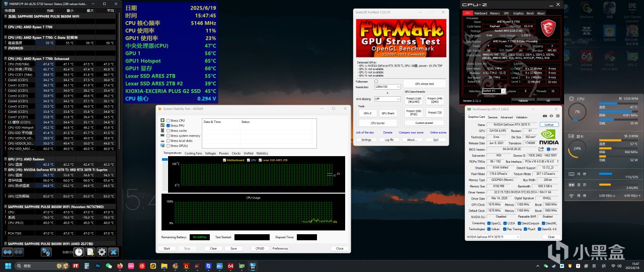The width and height of the screenshot is (644, 272).
Task: Click HWiNFO expand-columns double arrow icon
Action: (x=7, y=252)
